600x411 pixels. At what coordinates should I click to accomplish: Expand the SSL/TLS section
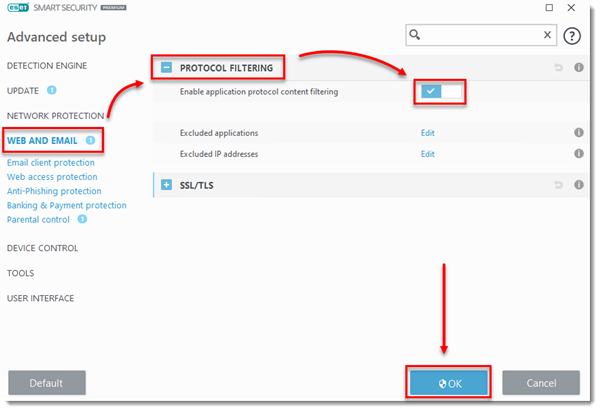pyautogui.click(x=167, y=185)
